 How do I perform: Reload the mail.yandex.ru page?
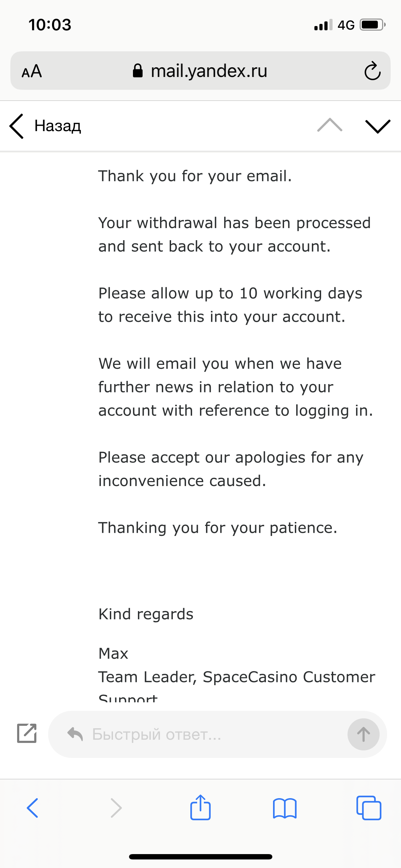tap(372, 71)
